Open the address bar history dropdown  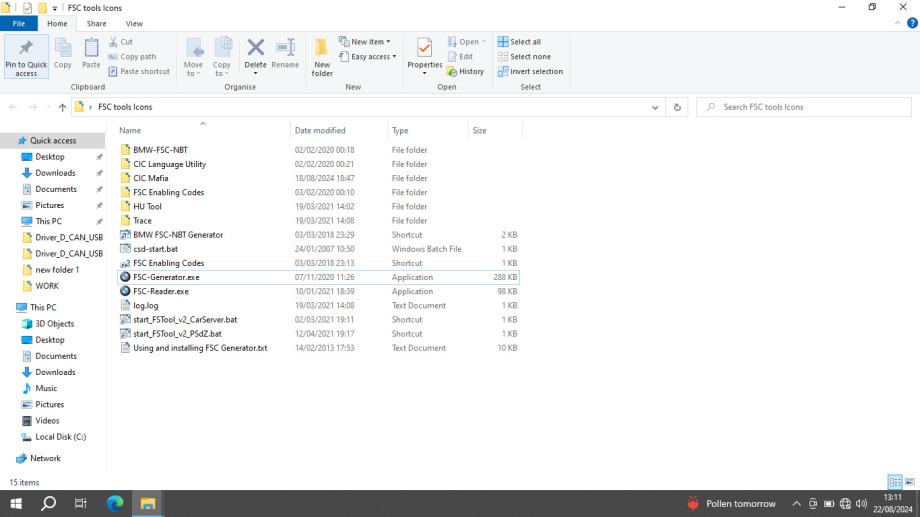click(655, 107)
